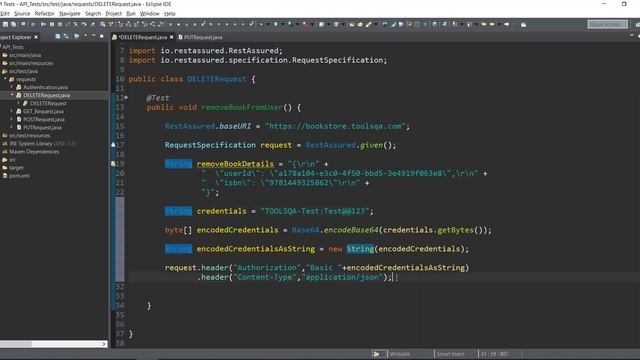Maximize the Project Explorer view
Image resolution: width=640 pixels, height=360 pixels.
pos(102,37)
